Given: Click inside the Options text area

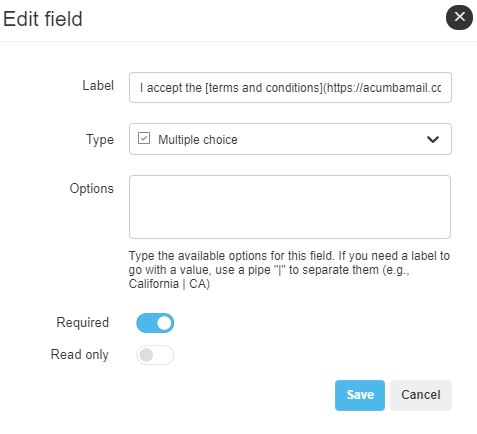Looking at the screenshot, I should point(290,207).
